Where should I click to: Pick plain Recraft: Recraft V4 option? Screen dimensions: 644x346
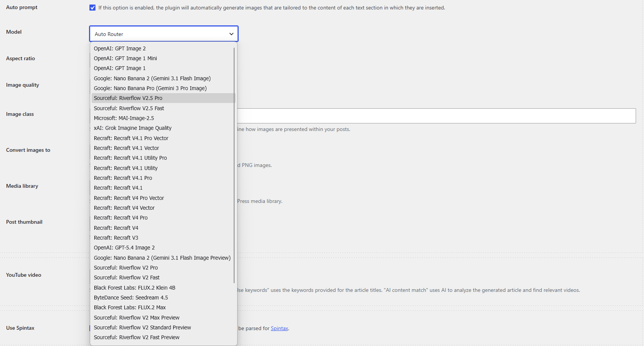click(163, 228)
